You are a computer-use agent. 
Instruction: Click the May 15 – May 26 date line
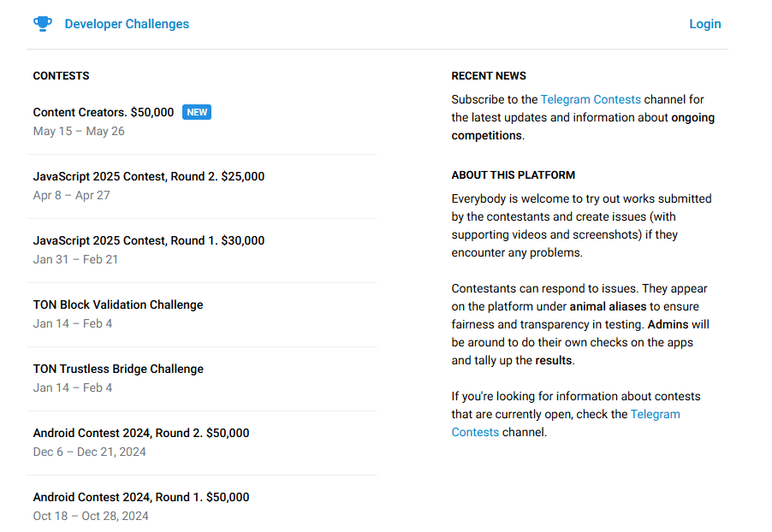point(79,131)
